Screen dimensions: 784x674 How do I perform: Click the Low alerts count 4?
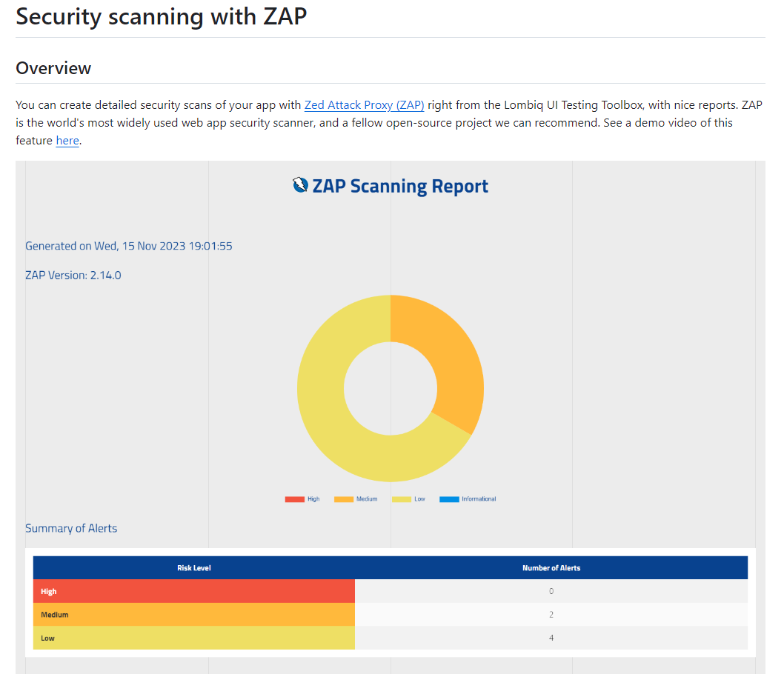(551, 638)
